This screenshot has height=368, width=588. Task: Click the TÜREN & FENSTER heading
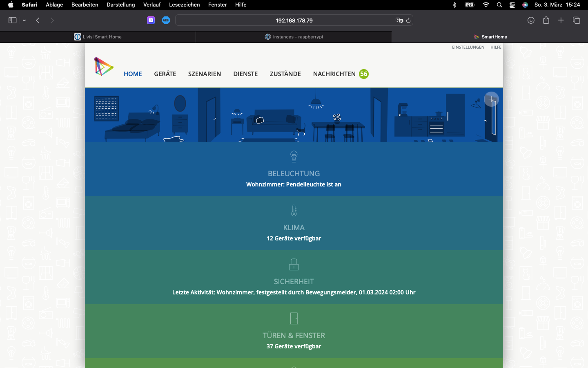[294, 336]
